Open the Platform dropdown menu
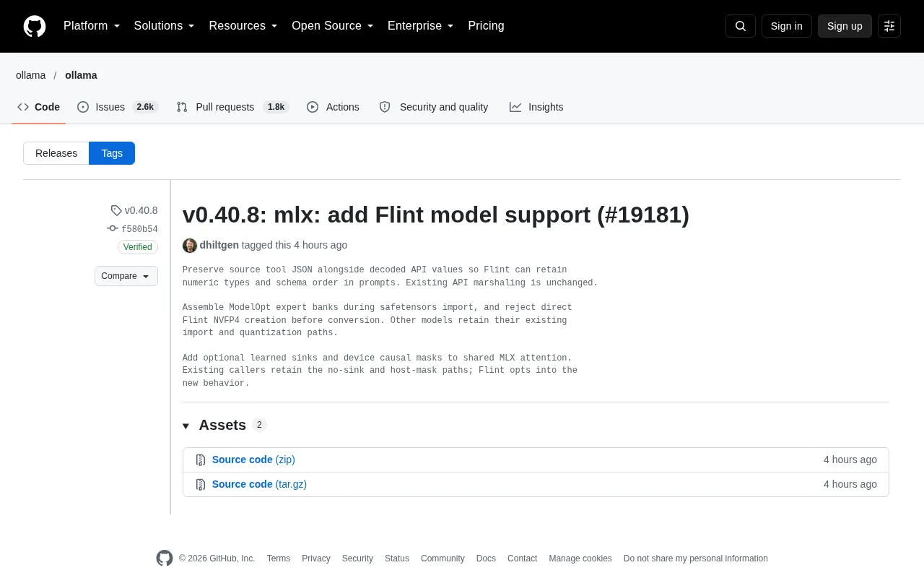 (92, 26)
